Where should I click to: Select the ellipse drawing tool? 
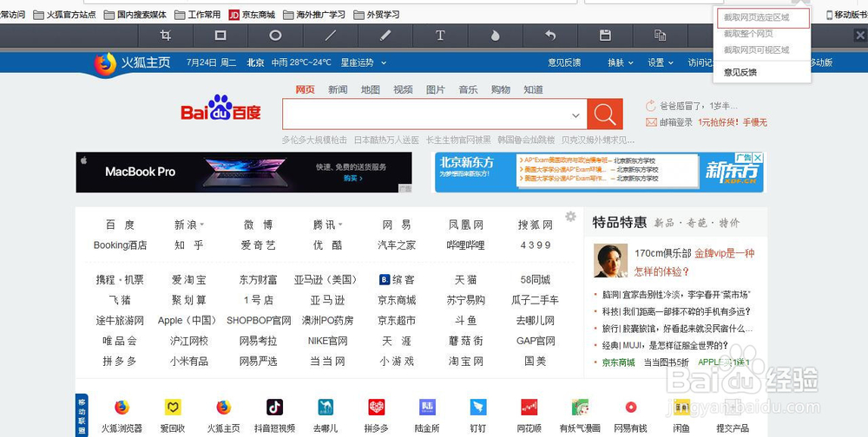pos(275,36)
